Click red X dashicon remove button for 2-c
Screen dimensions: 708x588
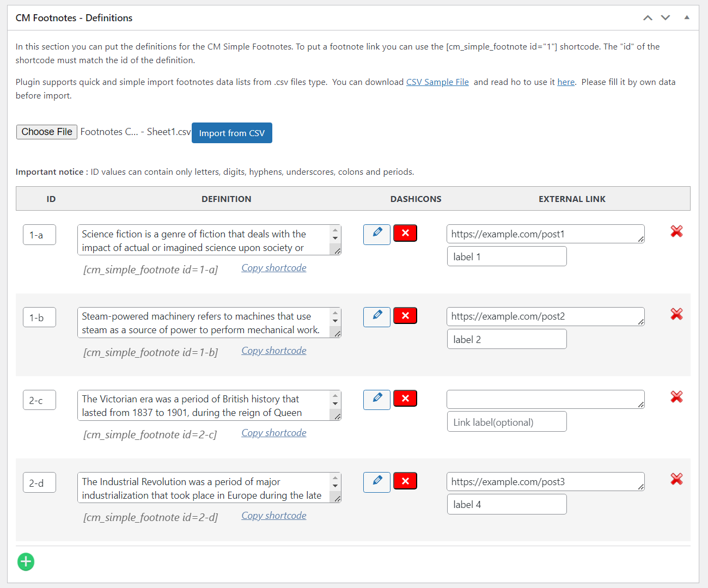point(405,399)
